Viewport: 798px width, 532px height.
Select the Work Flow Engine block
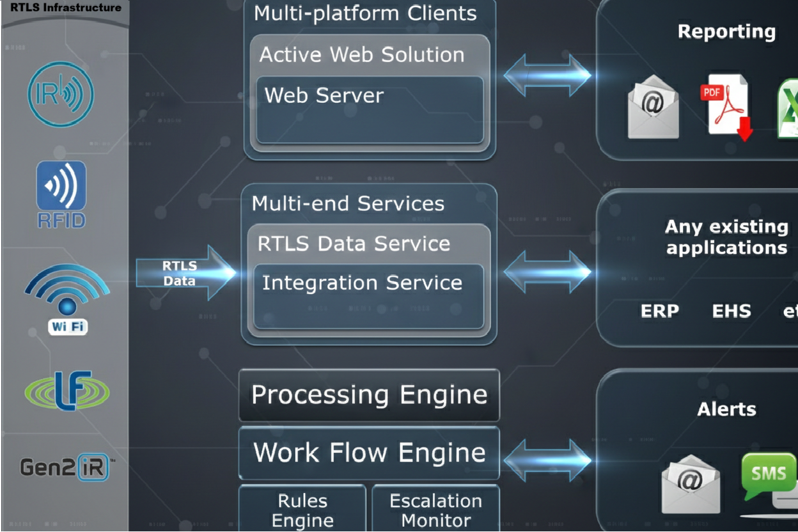(x=369, y=453)
